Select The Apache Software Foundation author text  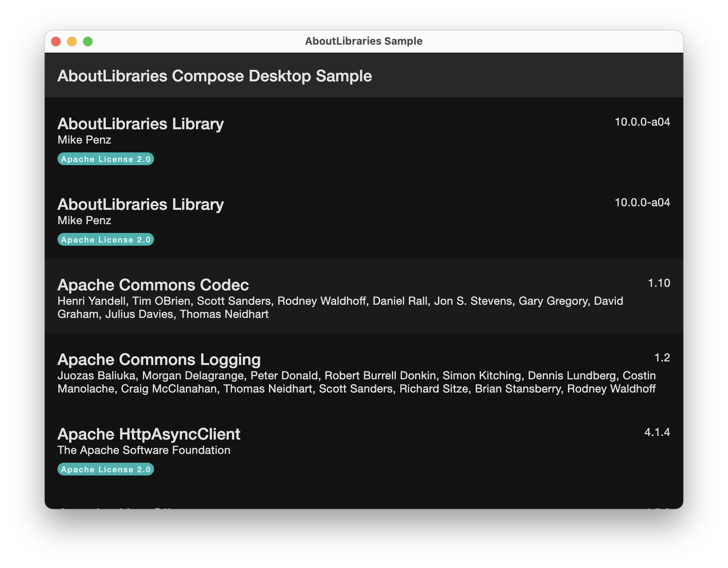click(x=144, y=450)
